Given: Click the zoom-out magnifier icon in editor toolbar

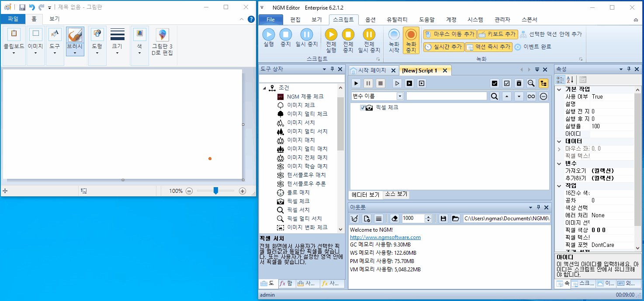Looking at the screenshot, I should (x=531, y=83).
